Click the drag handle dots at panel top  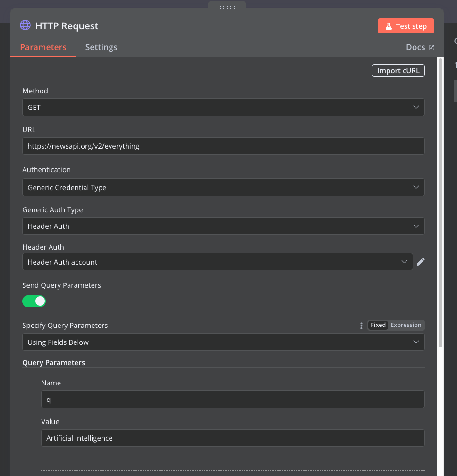pyautogui.click(x=227, y=7)
